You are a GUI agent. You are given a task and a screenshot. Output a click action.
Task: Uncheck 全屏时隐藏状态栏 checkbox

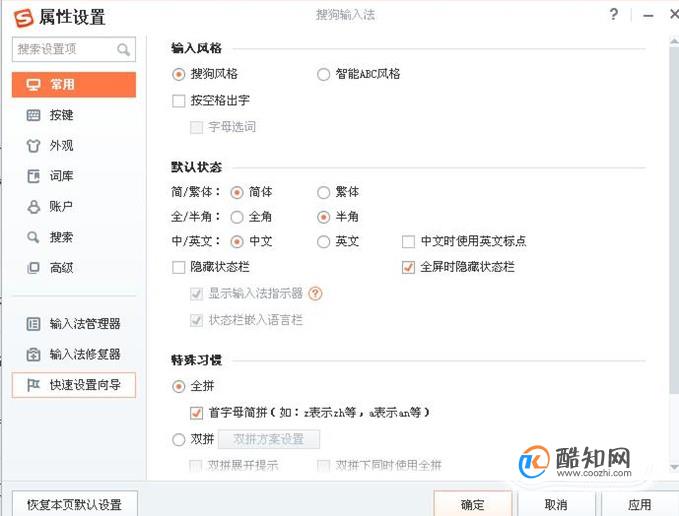[x=408, y=267]
